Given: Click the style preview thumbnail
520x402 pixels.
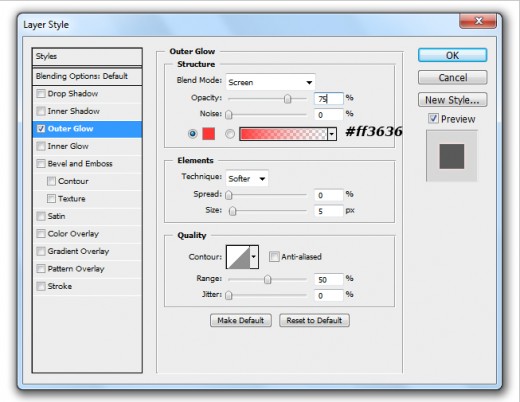Looking at the screenshot, I should pos(452,156).
